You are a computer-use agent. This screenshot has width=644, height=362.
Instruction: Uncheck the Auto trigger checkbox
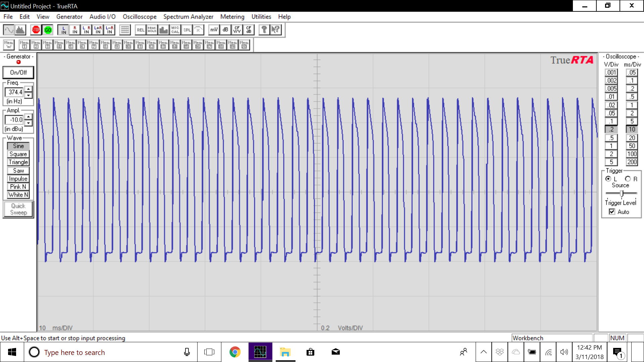tap(612, 212)
